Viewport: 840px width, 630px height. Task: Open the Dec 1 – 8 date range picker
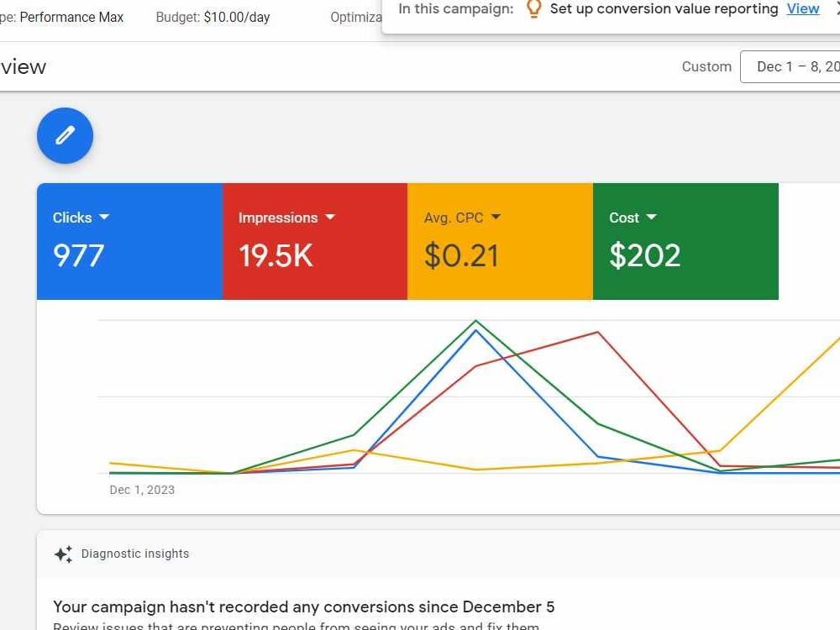(790, 66)
